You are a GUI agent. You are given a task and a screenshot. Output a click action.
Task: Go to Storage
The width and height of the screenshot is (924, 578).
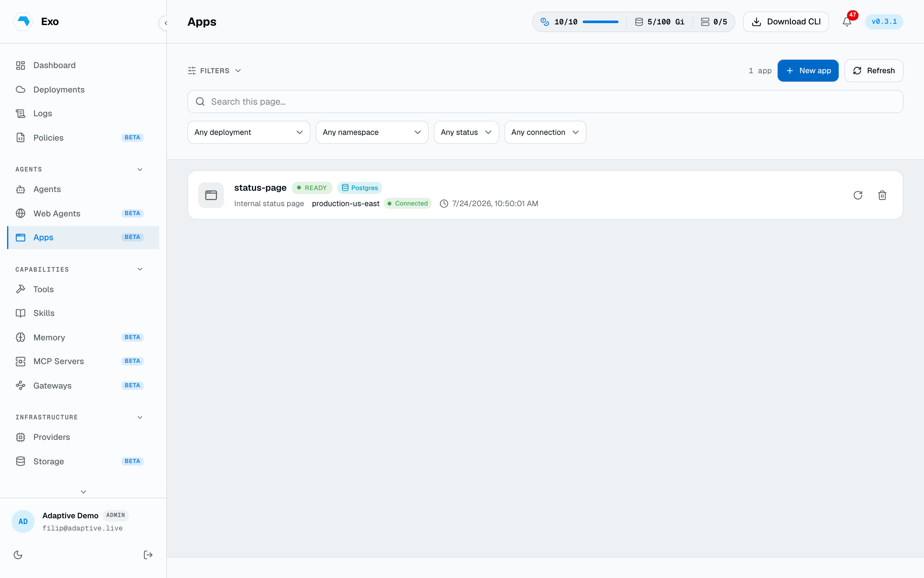[83, 461]
